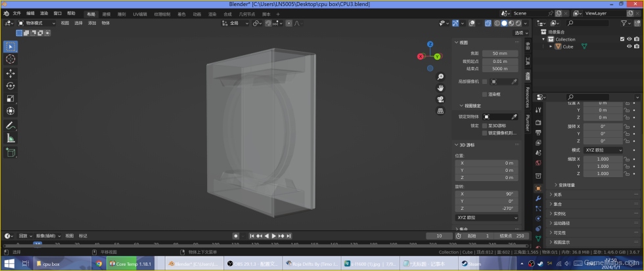Choose the Move tool
The width and height of the screenshot is (644, 271).
11,73
